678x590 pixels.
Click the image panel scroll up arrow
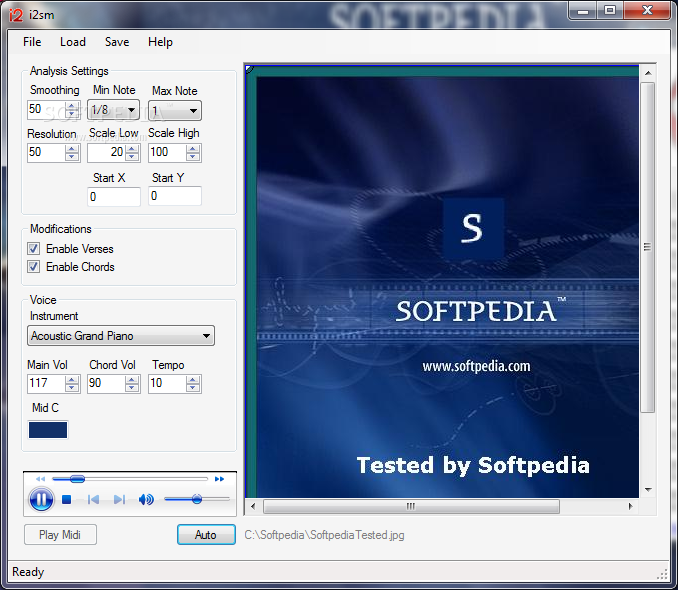click(x=648, y=73)
